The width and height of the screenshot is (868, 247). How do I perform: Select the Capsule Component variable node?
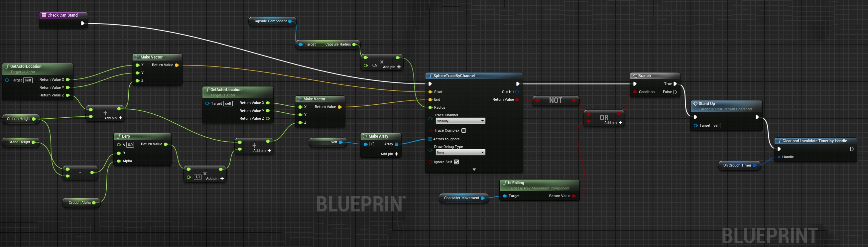click(273, 21)
